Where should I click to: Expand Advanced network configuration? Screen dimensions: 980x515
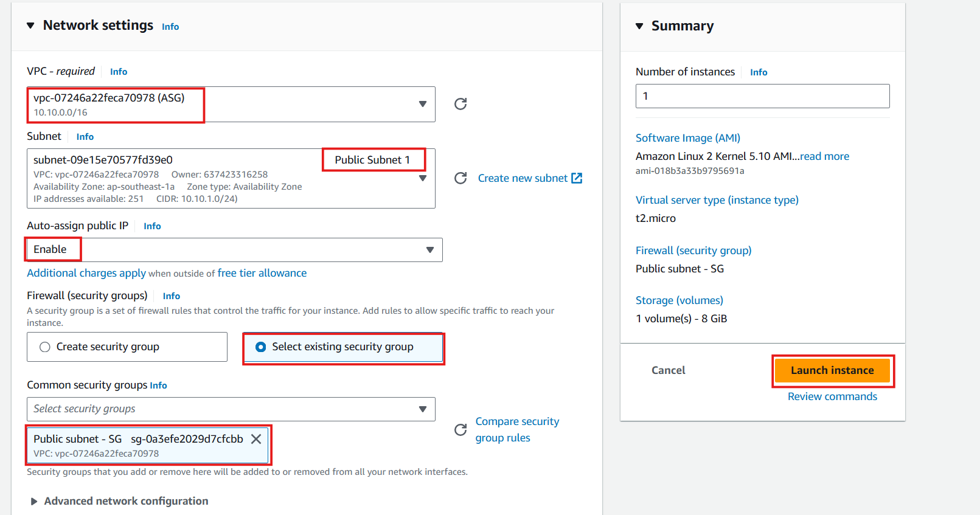(33, 501)
